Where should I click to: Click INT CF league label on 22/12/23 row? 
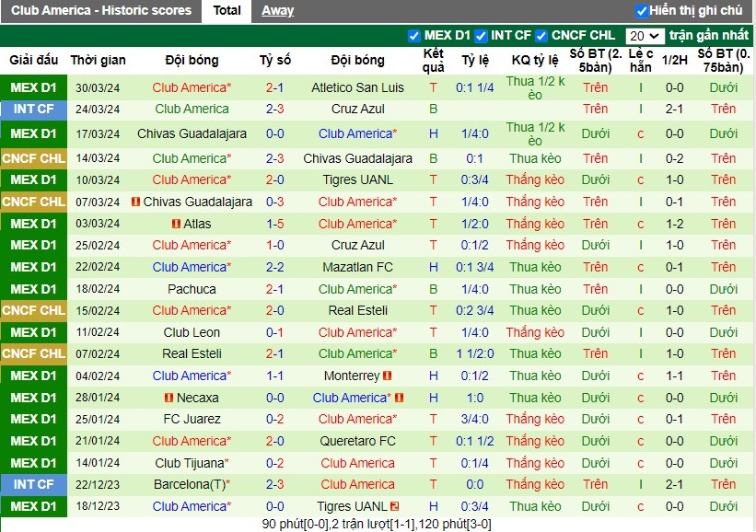click(34, 484)
